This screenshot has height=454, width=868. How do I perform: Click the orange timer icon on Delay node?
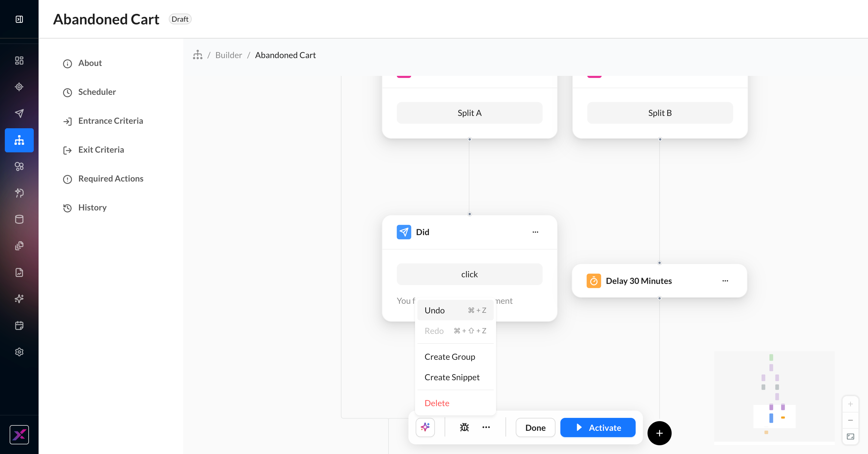[594, 281]
